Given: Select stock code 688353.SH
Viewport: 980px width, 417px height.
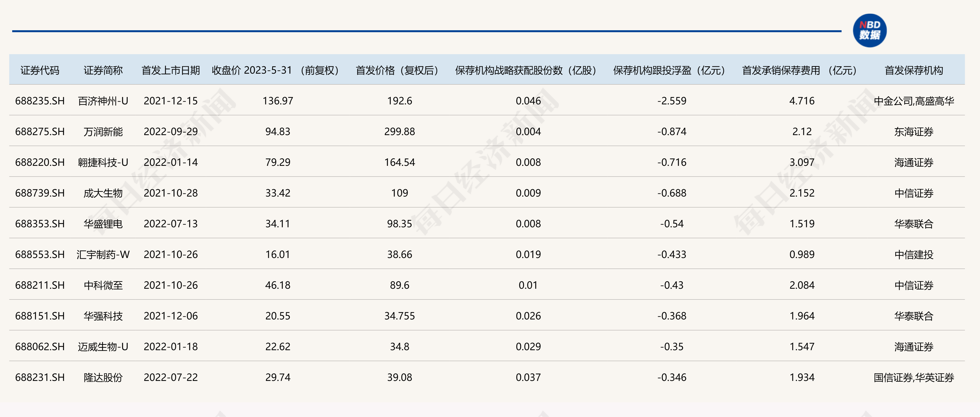Looking at the screenshot, I should [x=40, y=224].
